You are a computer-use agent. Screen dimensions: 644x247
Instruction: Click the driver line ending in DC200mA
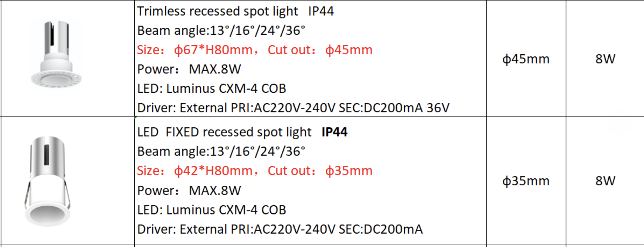coord(280,229)
